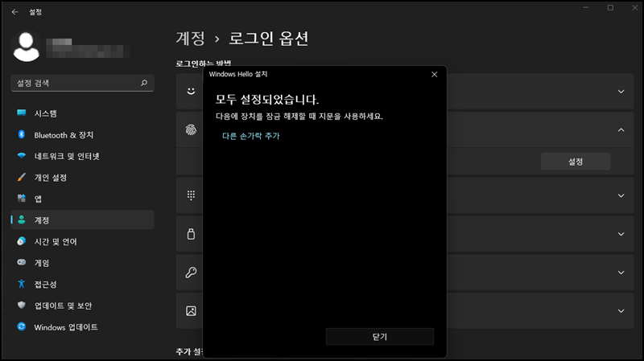
Task: Click the fingerprint recognition icon
Action: coord(191,130)
